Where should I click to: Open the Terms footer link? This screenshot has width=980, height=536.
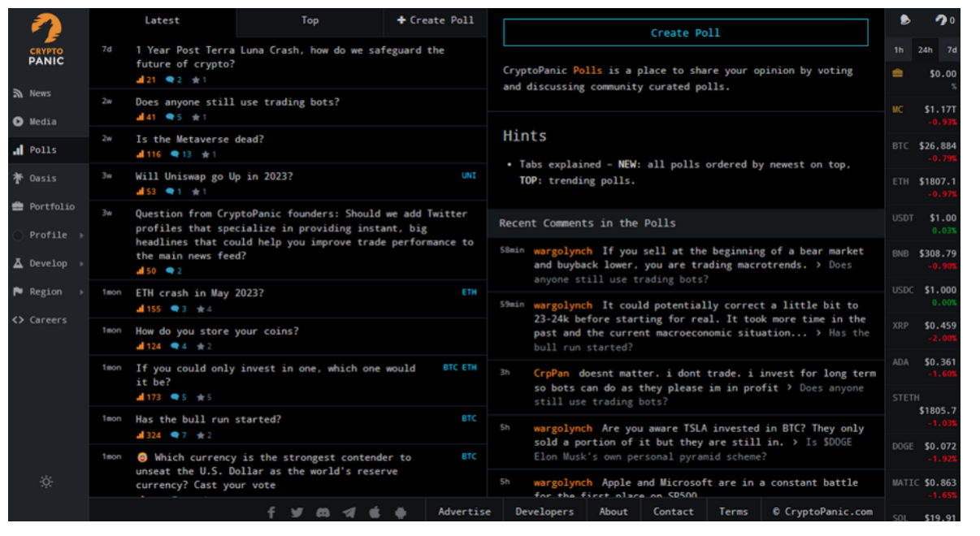733,512
